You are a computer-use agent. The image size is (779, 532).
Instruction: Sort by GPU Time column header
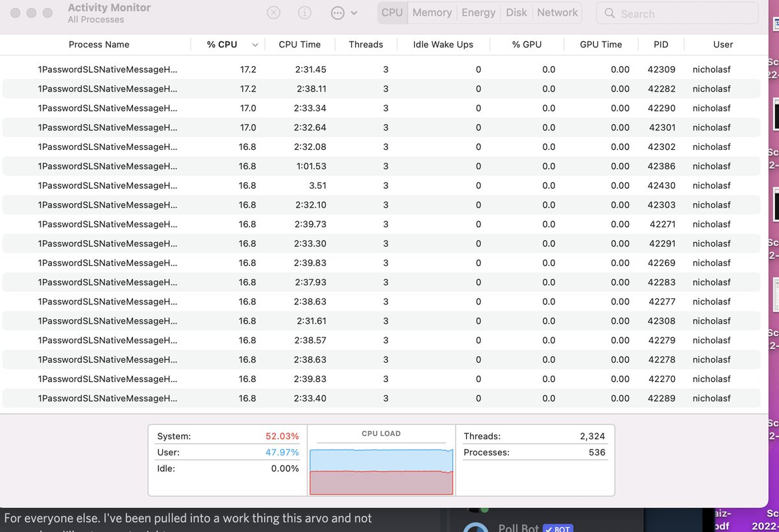[600, 45]
